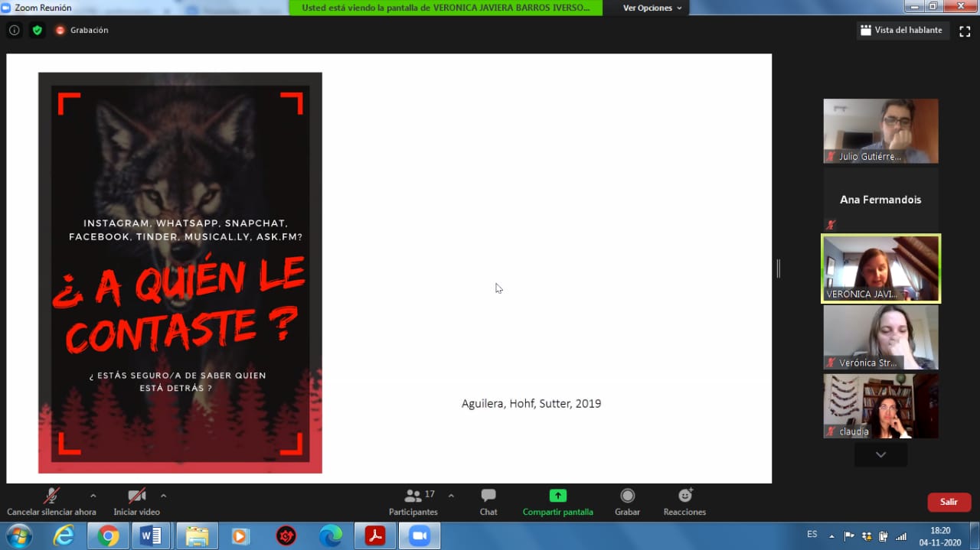Open the Participantes panel
980x550 pixels.
[413, 501]
